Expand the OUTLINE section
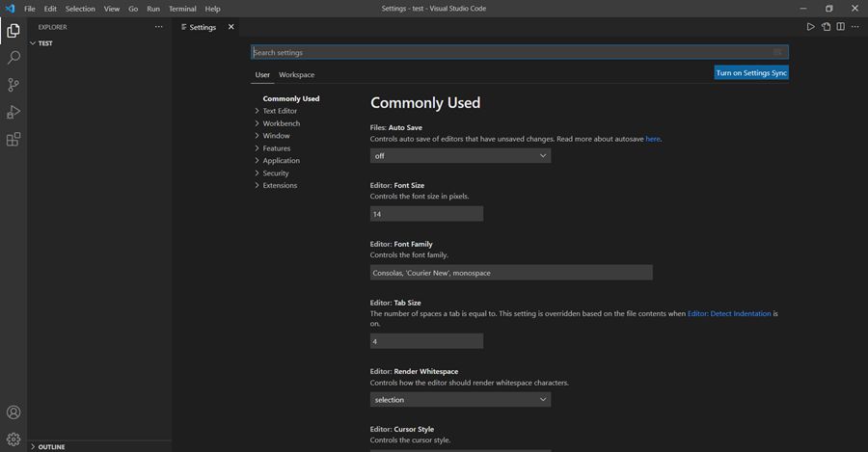 pyautogui.click(x=51, y=446)
